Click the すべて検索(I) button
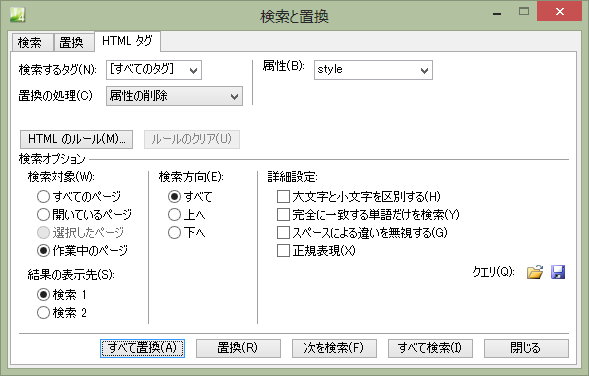 point(430,348)
